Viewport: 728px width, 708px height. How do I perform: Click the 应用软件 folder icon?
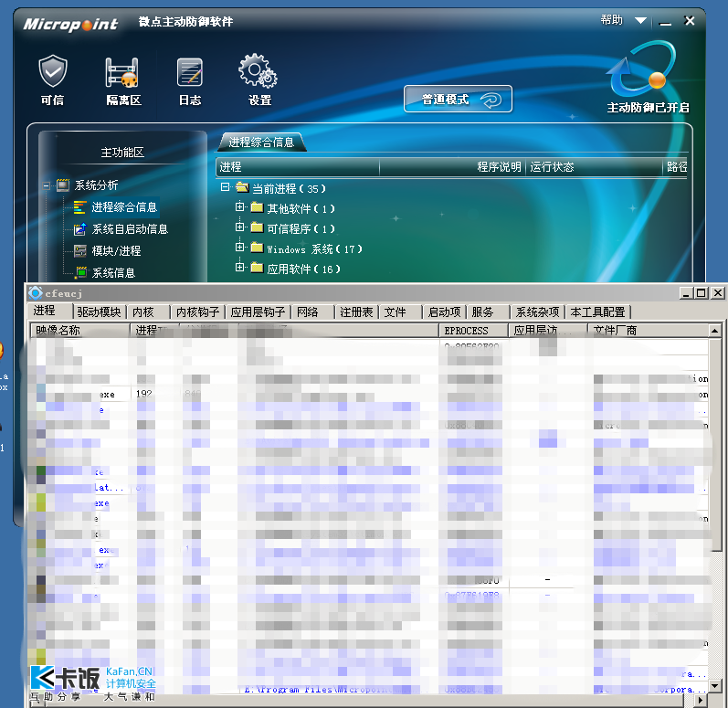[x=257, y=268]
